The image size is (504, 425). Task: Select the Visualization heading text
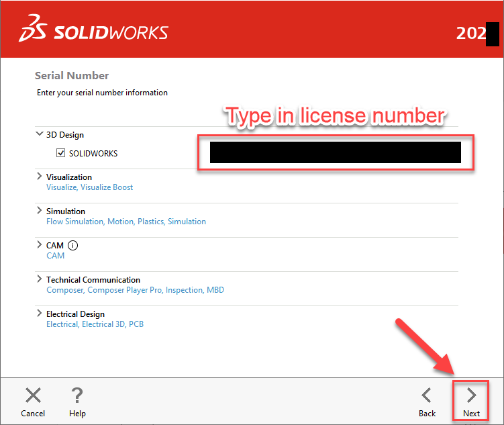click(x=69, y=177)
